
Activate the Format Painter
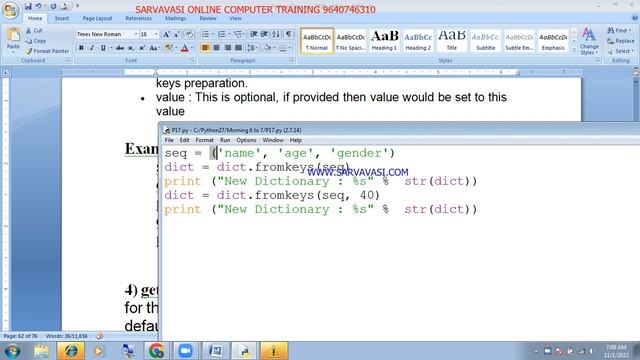tap(47, 51)
